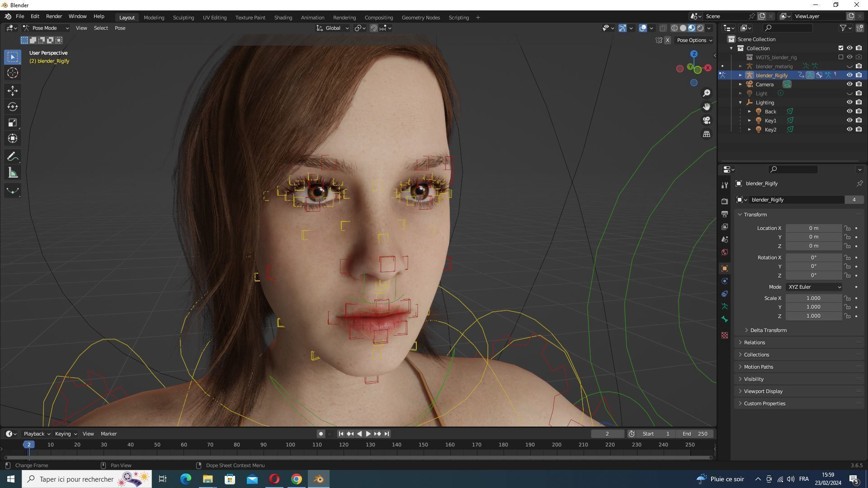This screenshot has width=868, height=488.
Task: Open the rotation Mode XYZ Euler dropdown
Action: (x=814, y=287)
